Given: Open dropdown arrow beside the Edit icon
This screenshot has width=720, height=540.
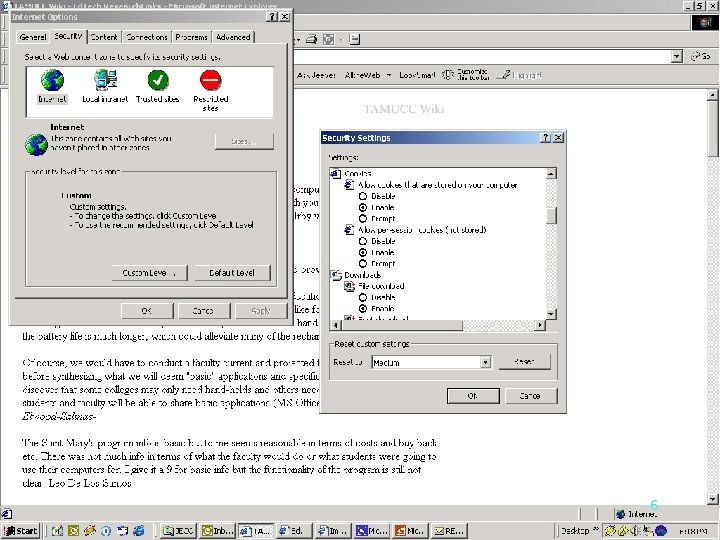Looking at the screenshot, I should tap(341, 39).
